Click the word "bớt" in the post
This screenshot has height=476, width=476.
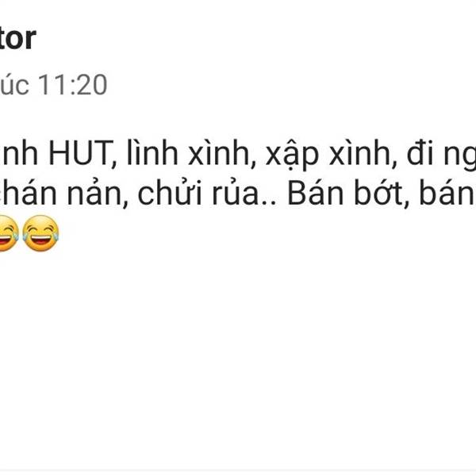[380, 194]
